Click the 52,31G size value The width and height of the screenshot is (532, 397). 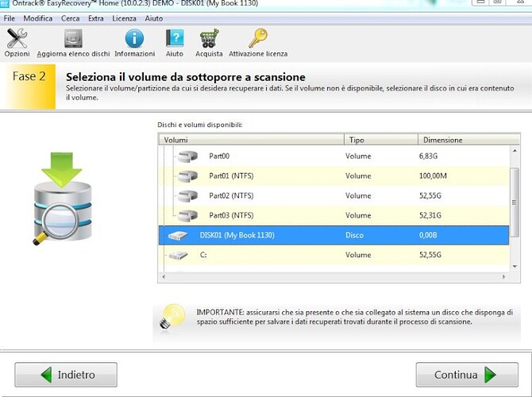pos(430,215)
